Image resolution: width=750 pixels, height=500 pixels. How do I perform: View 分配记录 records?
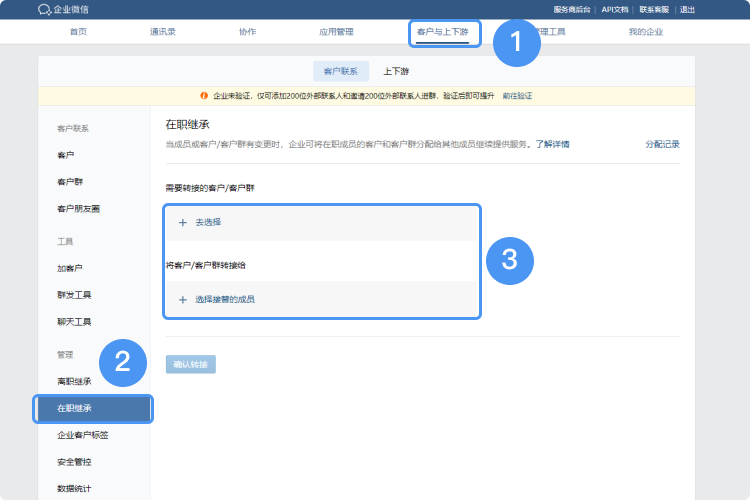pyautogui.click(x=662, y=144)
